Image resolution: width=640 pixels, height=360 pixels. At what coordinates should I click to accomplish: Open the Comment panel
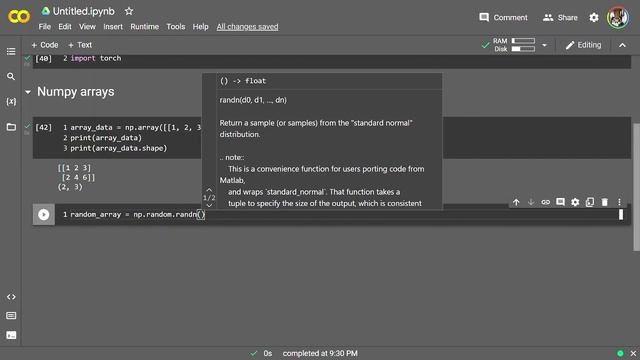503,18
